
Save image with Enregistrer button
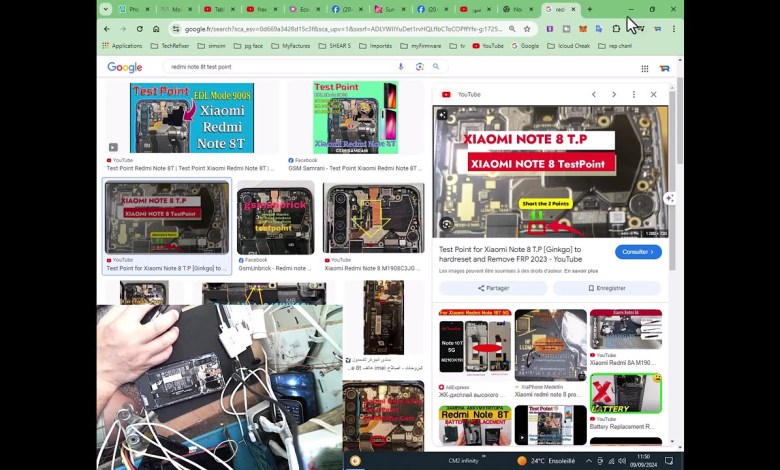[x=606, y=288]
